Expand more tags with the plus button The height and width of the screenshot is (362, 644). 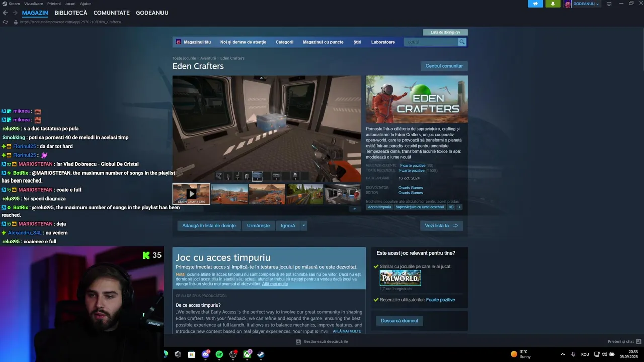pos(459,207)
